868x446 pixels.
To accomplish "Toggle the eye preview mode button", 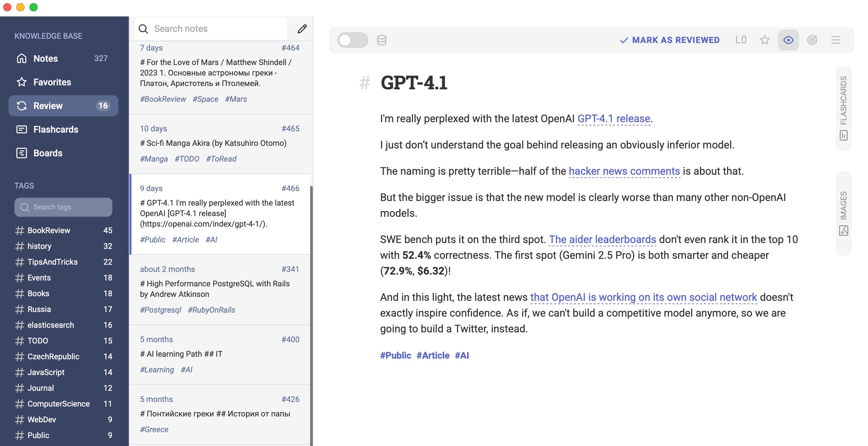I will coord(788,40).
